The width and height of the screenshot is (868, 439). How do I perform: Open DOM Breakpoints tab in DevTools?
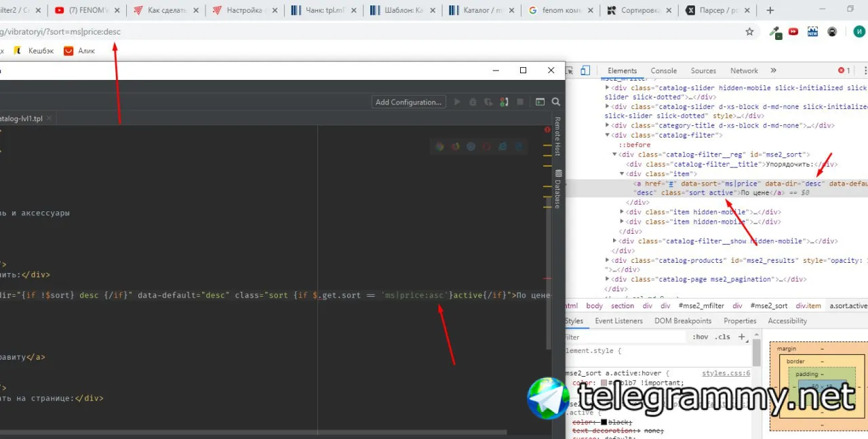tap(683, 321)
